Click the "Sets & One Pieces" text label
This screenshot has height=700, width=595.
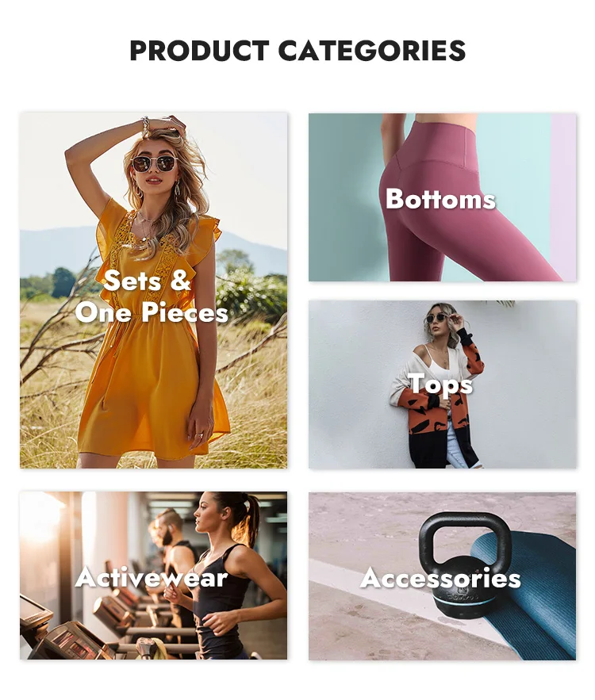[x=152, y=296]
